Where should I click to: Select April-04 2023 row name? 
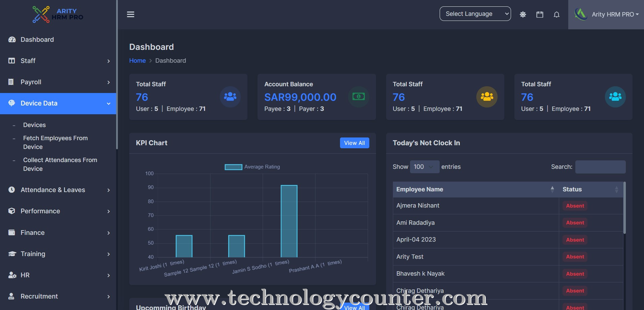click(x=416, y=240)
